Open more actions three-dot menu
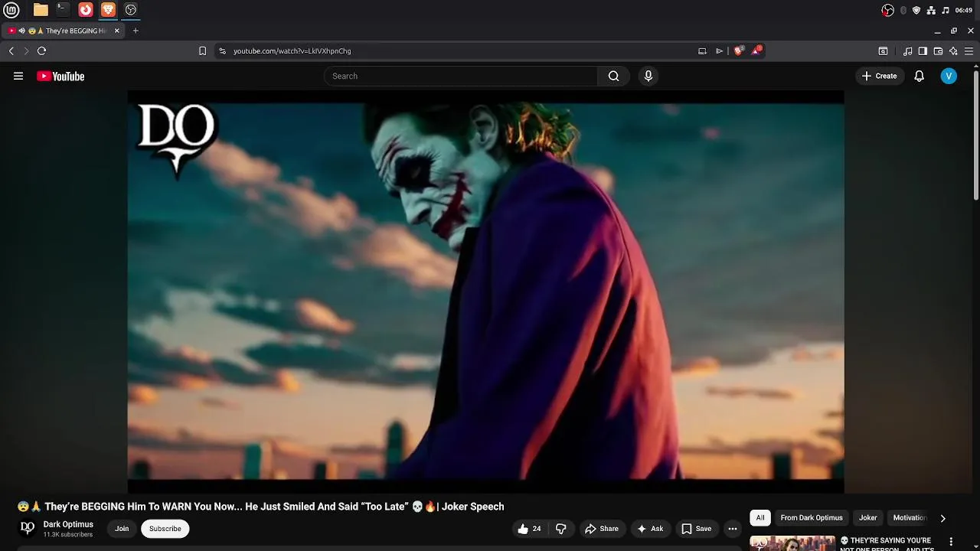 tap(733, 529)
